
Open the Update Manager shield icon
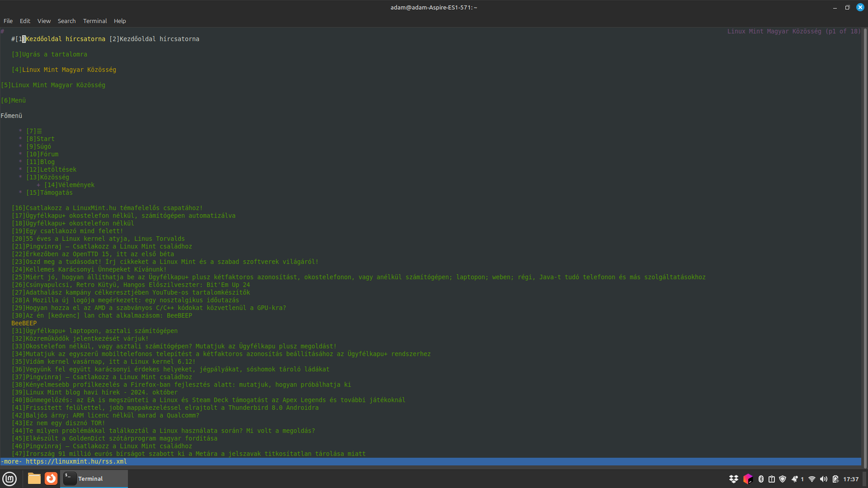(x=782, y=479)
